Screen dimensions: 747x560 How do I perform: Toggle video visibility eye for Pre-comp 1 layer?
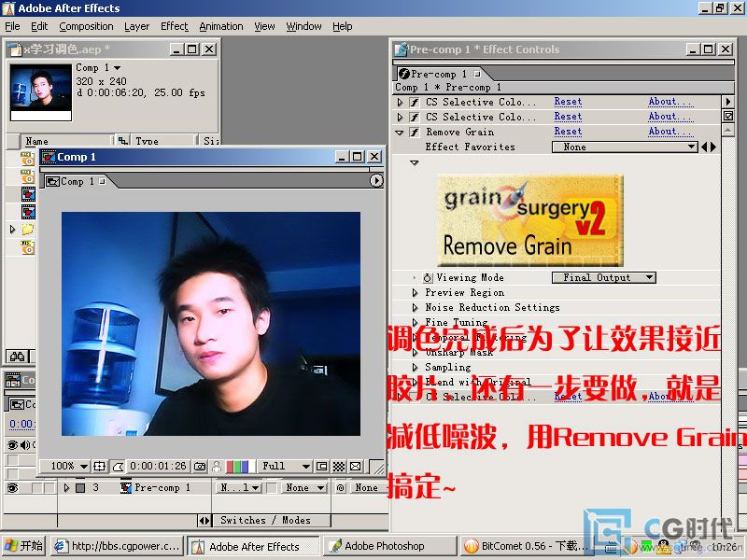point(12,487)
